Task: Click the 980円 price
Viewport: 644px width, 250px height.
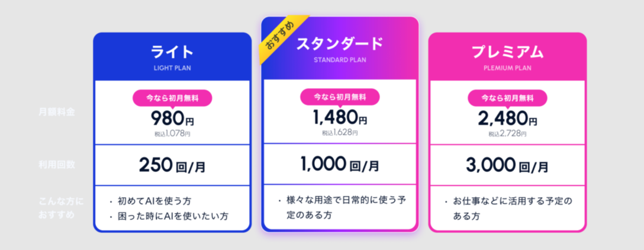Action: point(172,119)
